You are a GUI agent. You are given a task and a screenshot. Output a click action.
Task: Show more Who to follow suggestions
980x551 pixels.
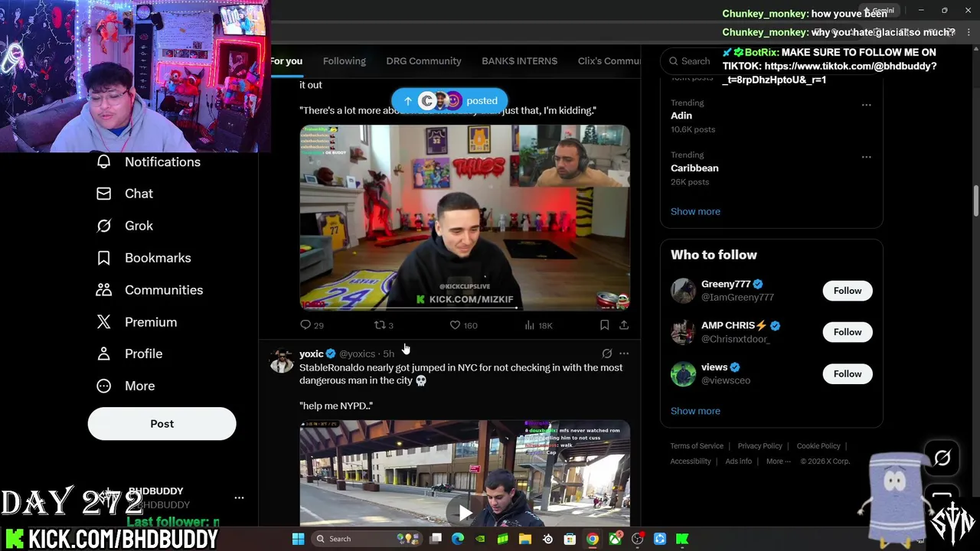(x=695, y=411)
